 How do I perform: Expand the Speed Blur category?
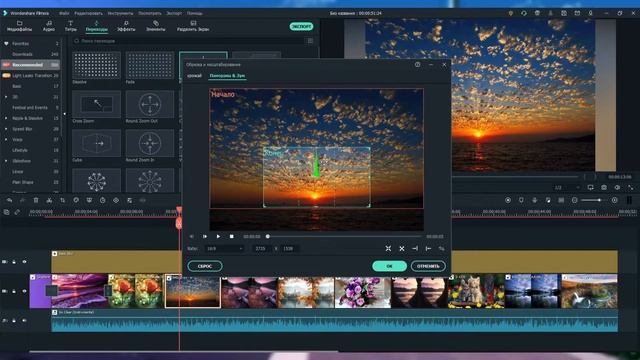click(x=6, y=129)
